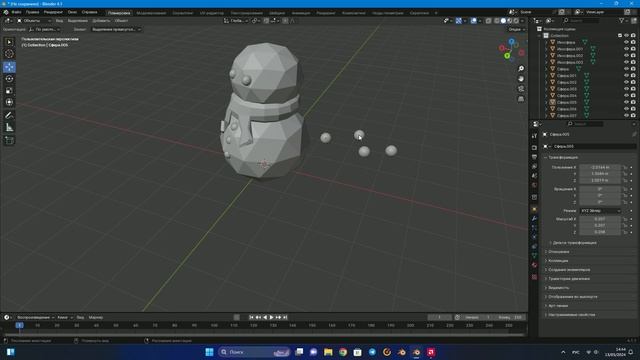Open the View Layer properties tab
The image size is (640, 360).
point(534,167)
